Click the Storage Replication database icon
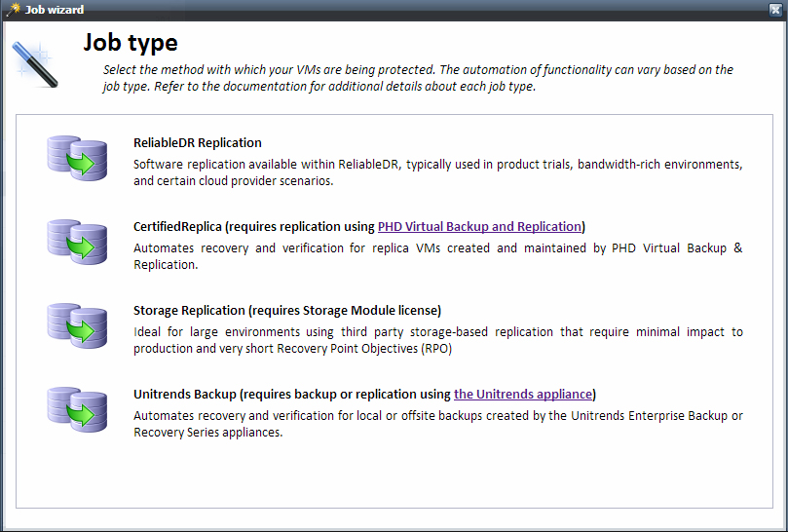The image size is (788, 532). click(x=77, y=325)
